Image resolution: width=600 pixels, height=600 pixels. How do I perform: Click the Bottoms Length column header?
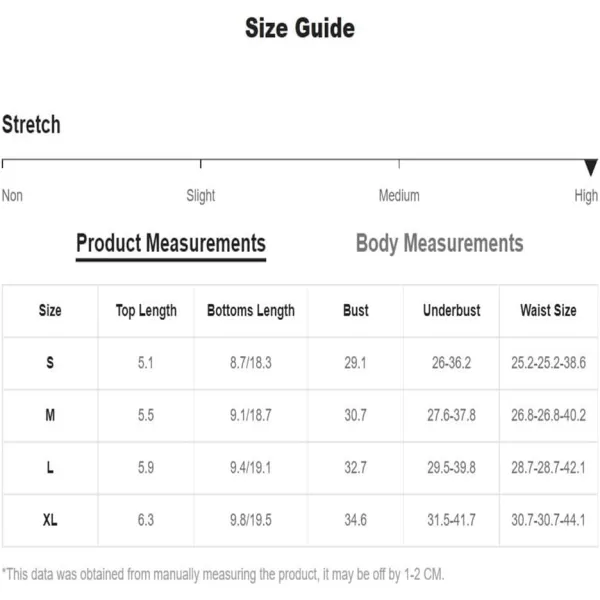251,311
